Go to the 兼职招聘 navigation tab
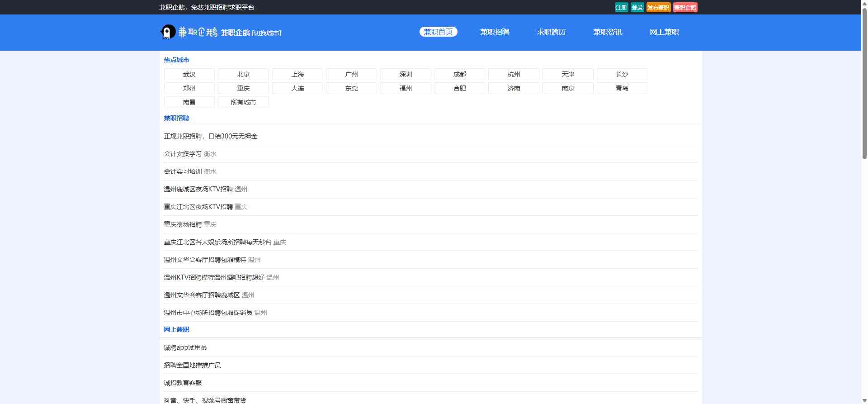Image resolution: width=868 pixels, height=404 pixels. [x=495, y=32]
